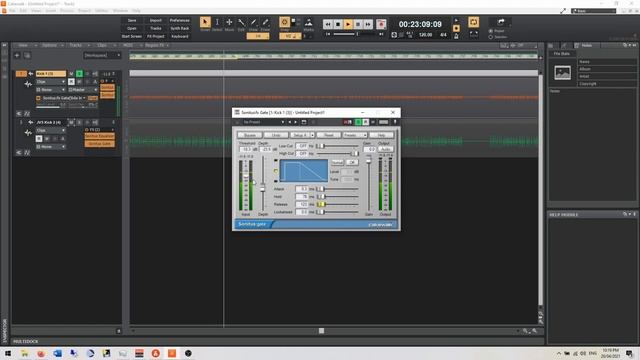The image size is (640, 360).
Task: Open track control preset dropdown
Action: [x=102, y=55]
